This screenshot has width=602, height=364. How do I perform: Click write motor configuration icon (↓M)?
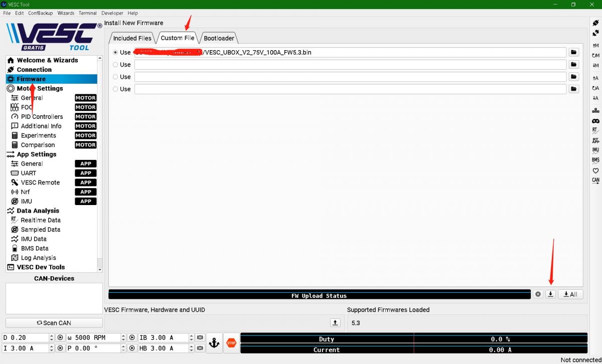click(595, 66)
